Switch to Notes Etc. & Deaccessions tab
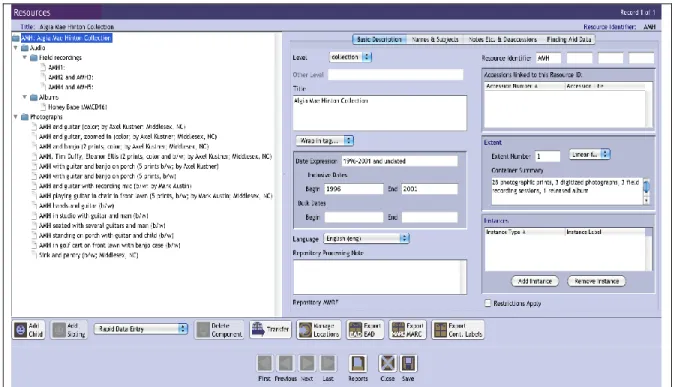The image size is (675, 387). (502, 39)
